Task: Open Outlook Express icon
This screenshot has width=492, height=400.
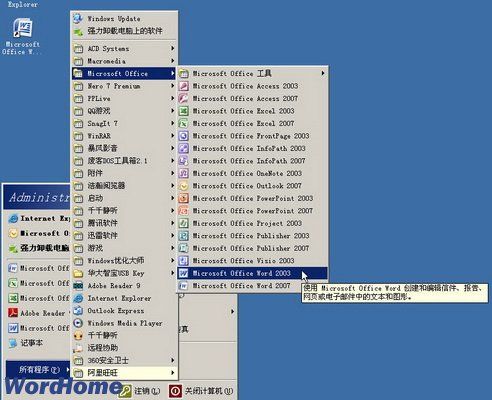Action: click(x=78, y=311)
